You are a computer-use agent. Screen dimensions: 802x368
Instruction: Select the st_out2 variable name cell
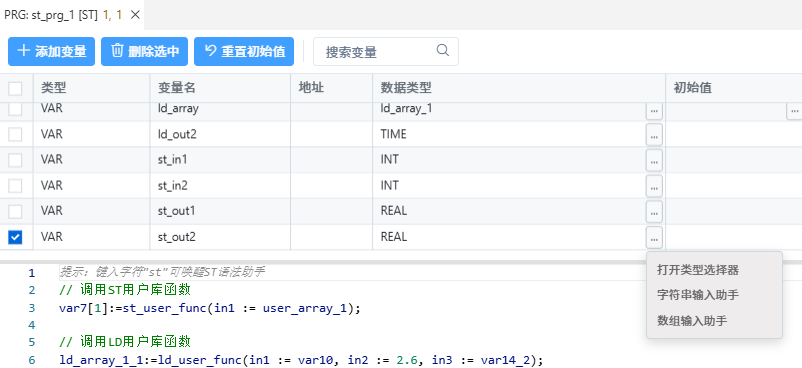tap(220, 237)
